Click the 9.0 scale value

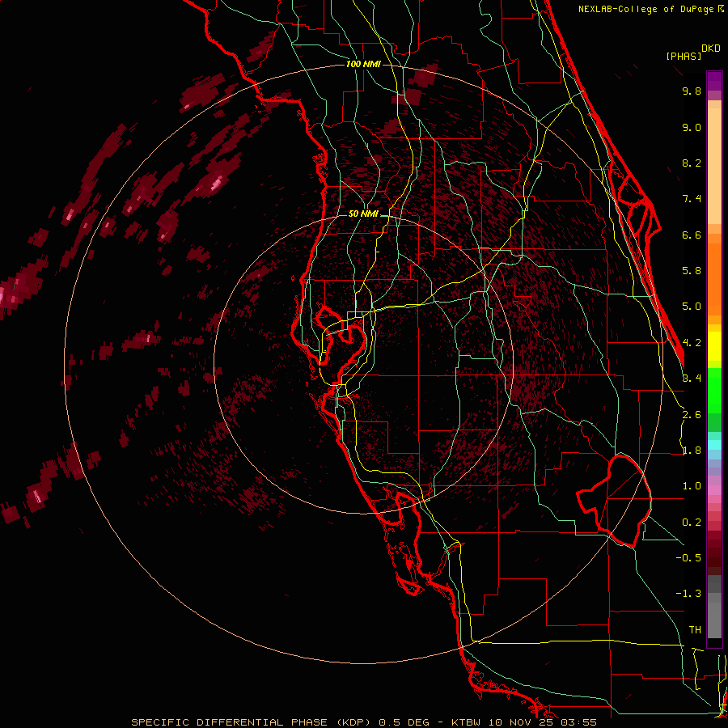692,127
